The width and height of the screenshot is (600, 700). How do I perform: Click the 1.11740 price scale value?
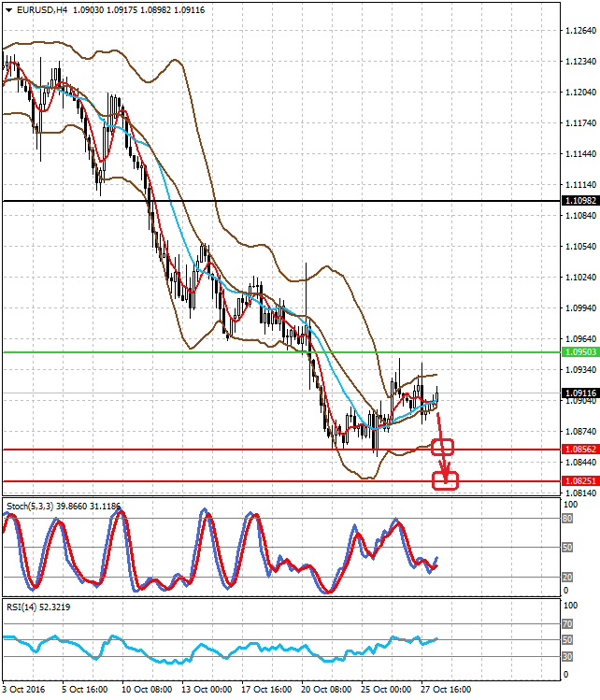[x=580, y=122]
